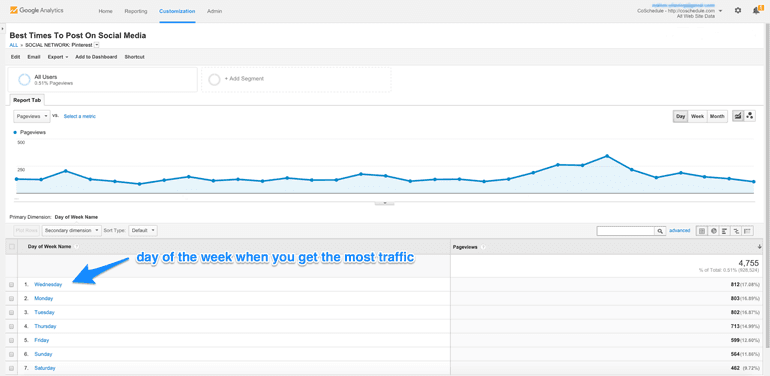Click the peak data point on the pageviews line
Screen dimensions: 770x376
[x=607, y=156]
